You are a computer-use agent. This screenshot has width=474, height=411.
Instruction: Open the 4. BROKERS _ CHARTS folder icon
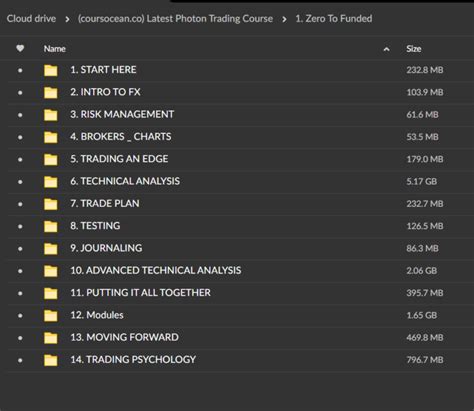(x=51, y=137)
